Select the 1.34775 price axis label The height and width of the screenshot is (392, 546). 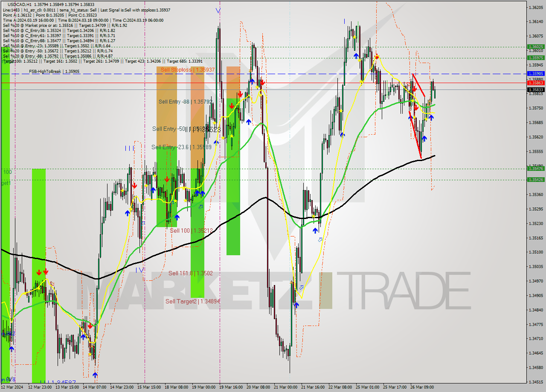click(x=535, y=324)
